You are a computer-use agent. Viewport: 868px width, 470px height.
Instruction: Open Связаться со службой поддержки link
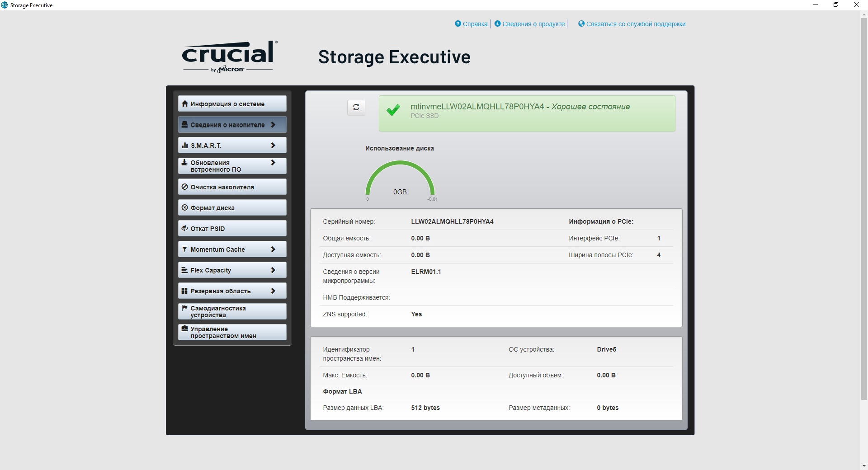click(x=636, y=24)
